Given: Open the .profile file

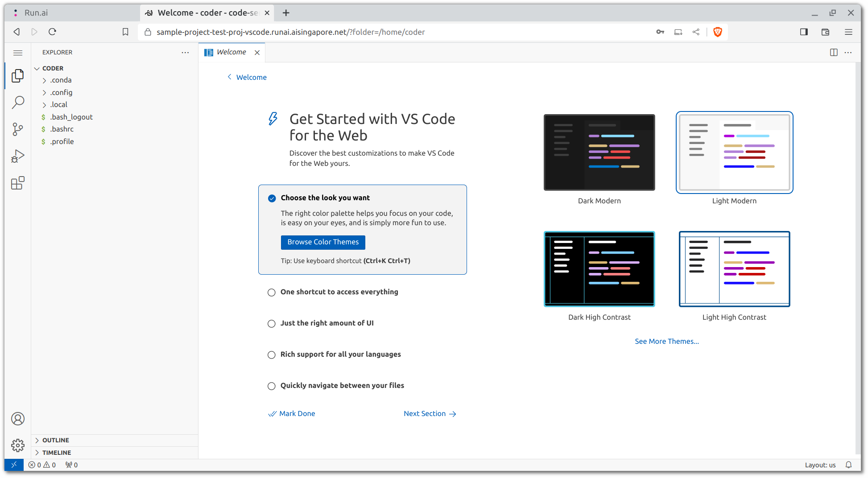Looking at the screenshot, I should tap(115, 142).
